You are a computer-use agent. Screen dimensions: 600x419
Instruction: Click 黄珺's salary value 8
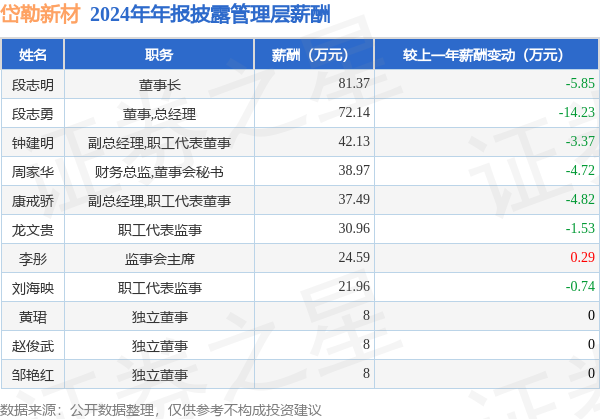[x=366, y=315]
